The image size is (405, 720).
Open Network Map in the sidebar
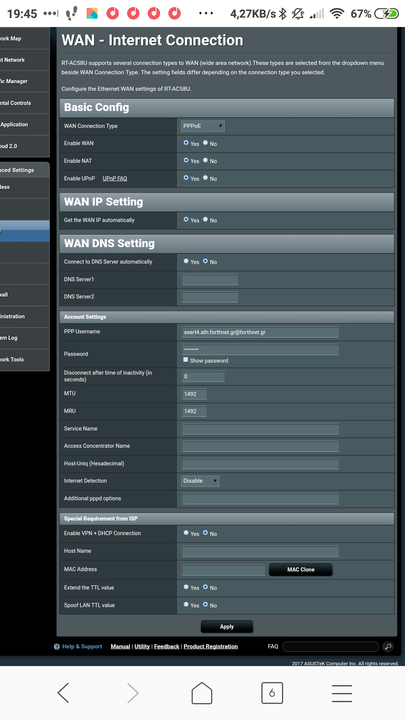[24, 39]
